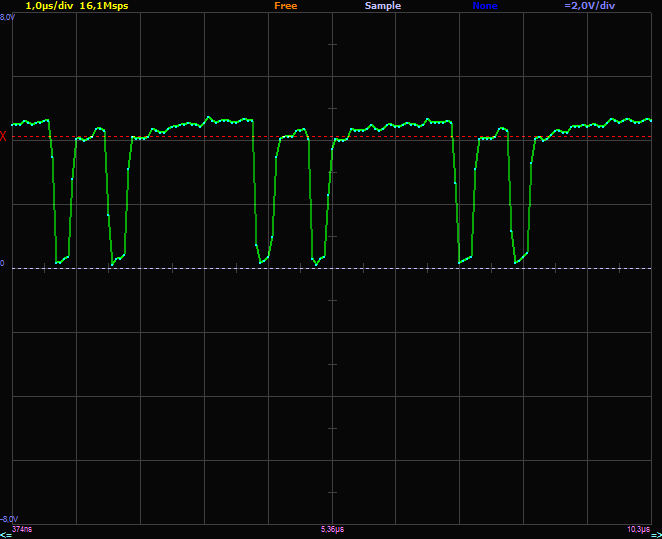Click the bottom of the first waveform pulse
662x539 pixels.
point(62,260)
